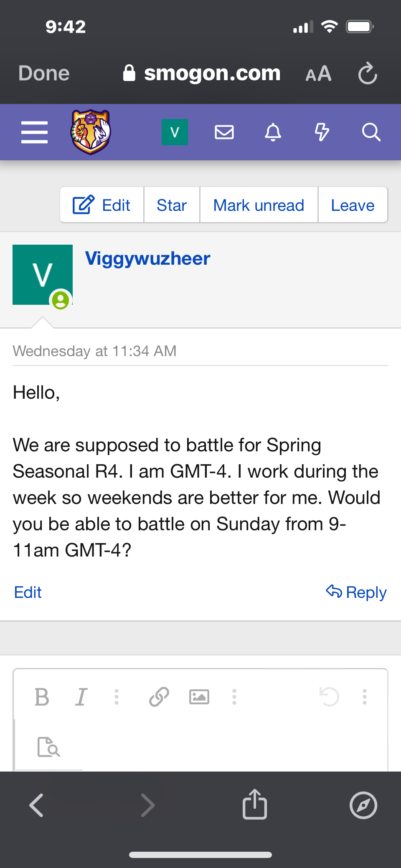
Task: Select Mark unread in conversation actions
Action: 259,205
